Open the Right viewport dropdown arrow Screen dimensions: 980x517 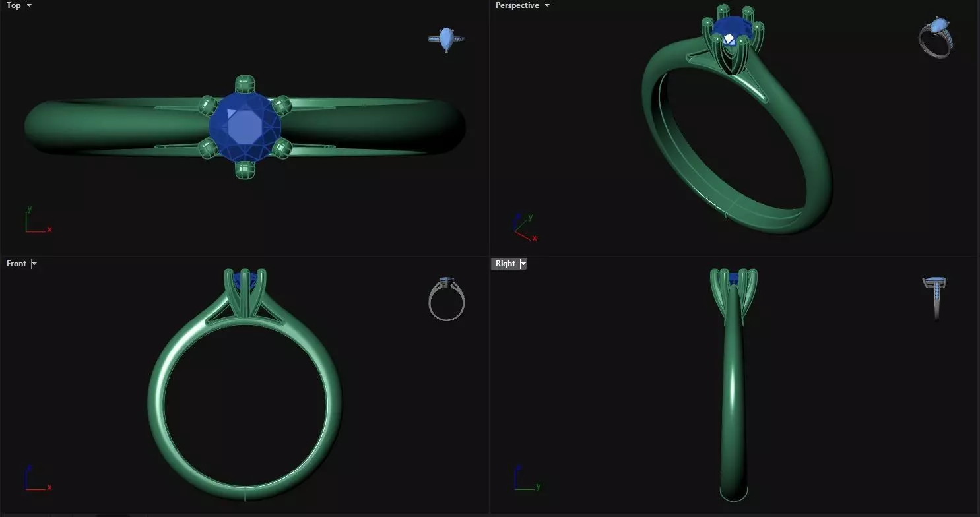523,264
